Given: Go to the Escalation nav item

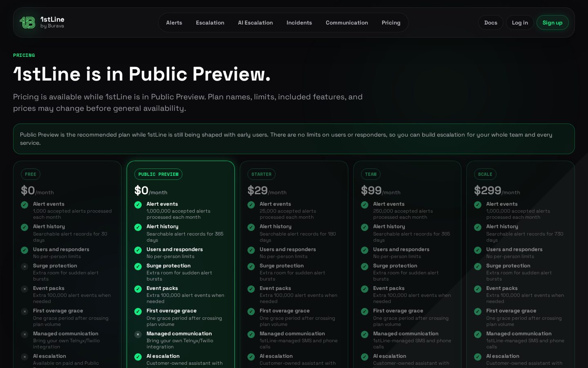Looking at the screenshot, I should 210,22.
